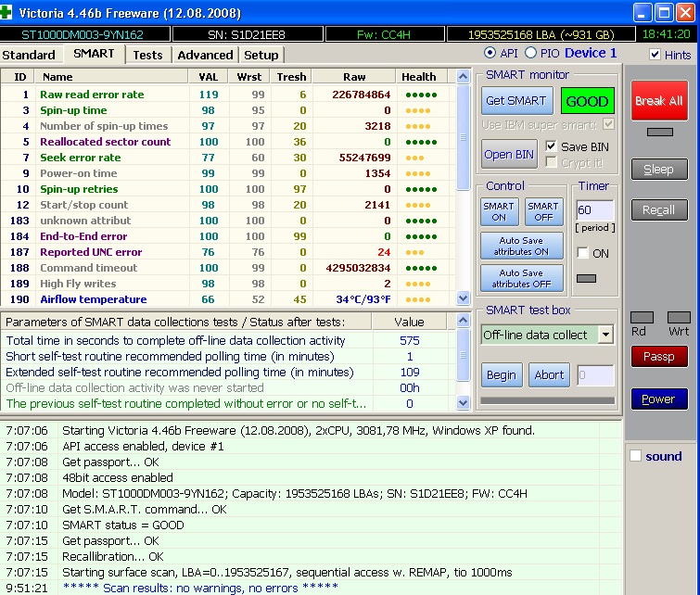Click the Tresh column header
The height and width of the screenshot is (595, 700).
tap(291, 77)
